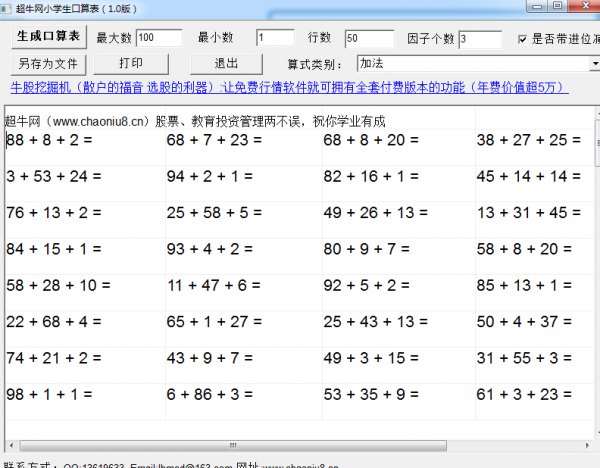Viewport: 600px width, 468px height.
Task: Click the 超牛网 header line in the sheet
Action: click(x=195, y=121)
